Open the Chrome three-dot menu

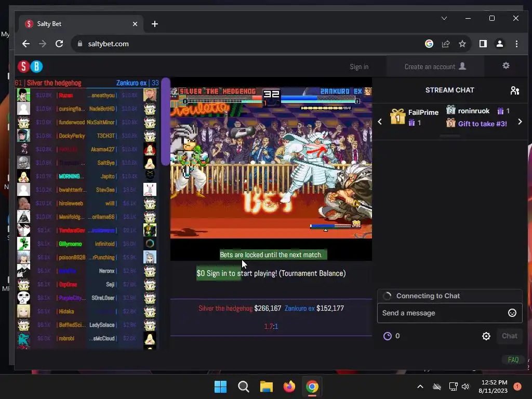click(516, 44)
